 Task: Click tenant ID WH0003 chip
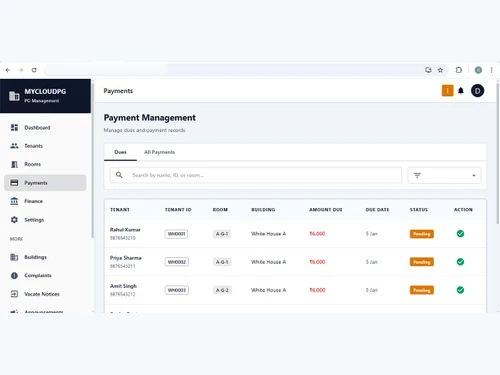click(176, 290)
